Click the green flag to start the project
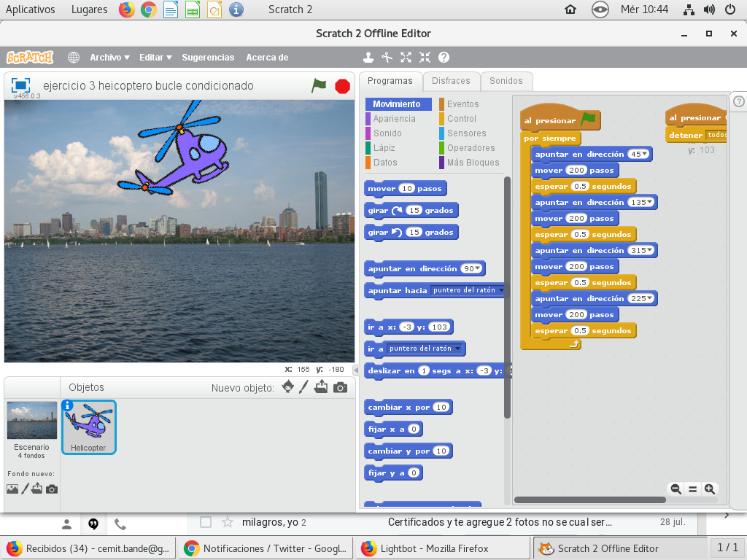The image size is (747, 560). (319, 86)
